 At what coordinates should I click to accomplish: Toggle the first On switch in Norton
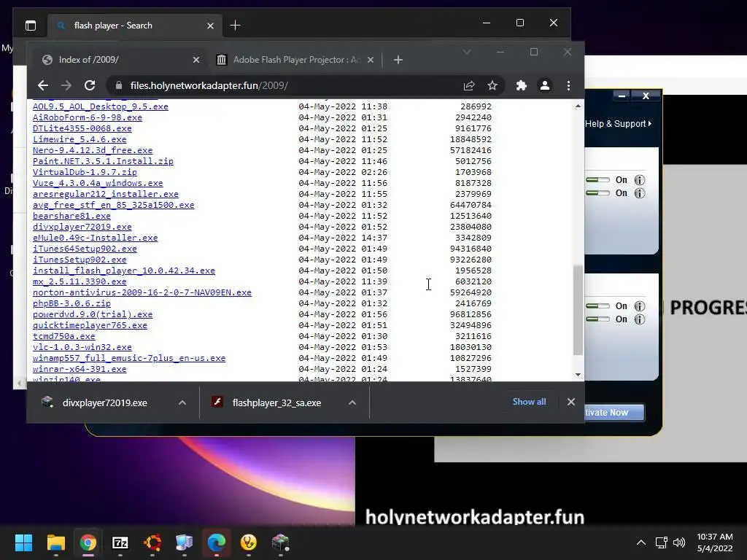[x=598, y=180]
